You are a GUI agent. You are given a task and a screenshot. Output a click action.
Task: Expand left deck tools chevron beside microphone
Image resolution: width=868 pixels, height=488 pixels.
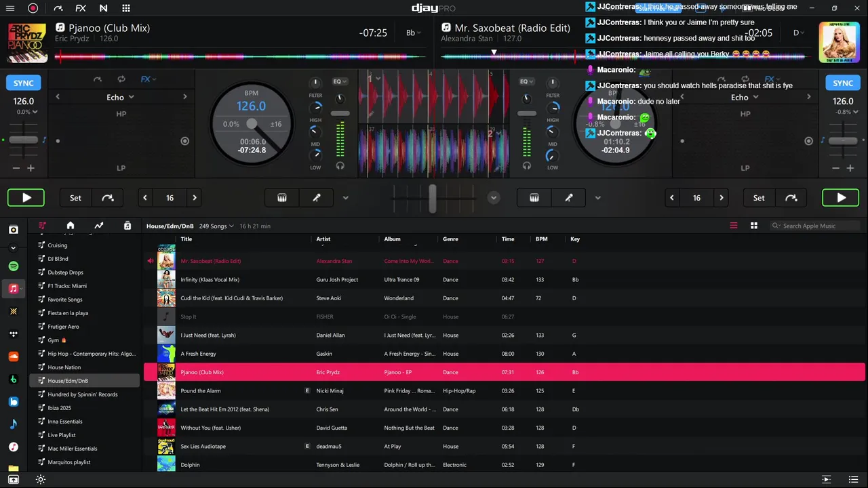(345, 198)
